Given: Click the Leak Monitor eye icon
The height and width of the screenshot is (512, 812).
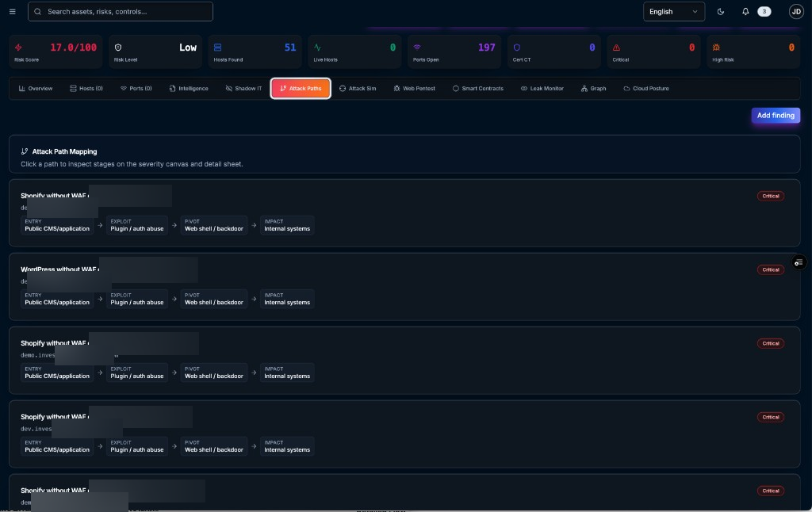Looking at the screenshot, I should pos(524,89).
